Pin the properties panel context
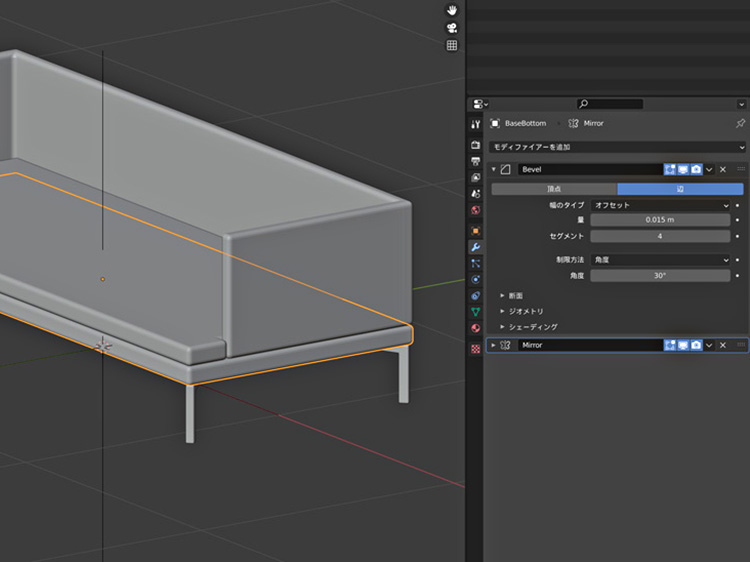 coord(740,123)
